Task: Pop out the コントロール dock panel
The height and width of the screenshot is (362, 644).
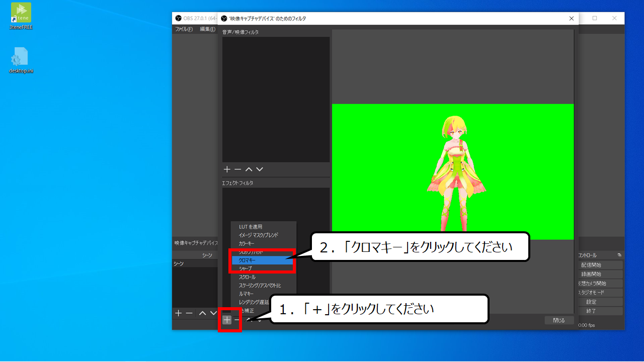Action: (619, 255)
